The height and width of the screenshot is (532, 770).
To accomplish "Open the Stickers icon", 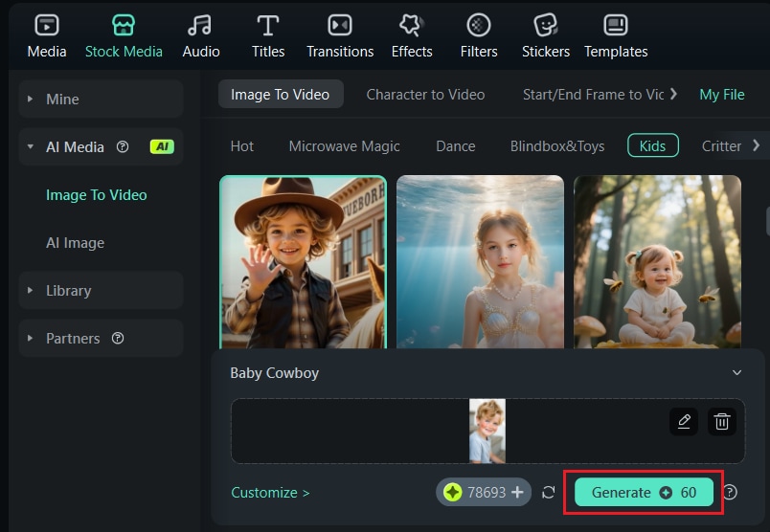I will 546,25.
